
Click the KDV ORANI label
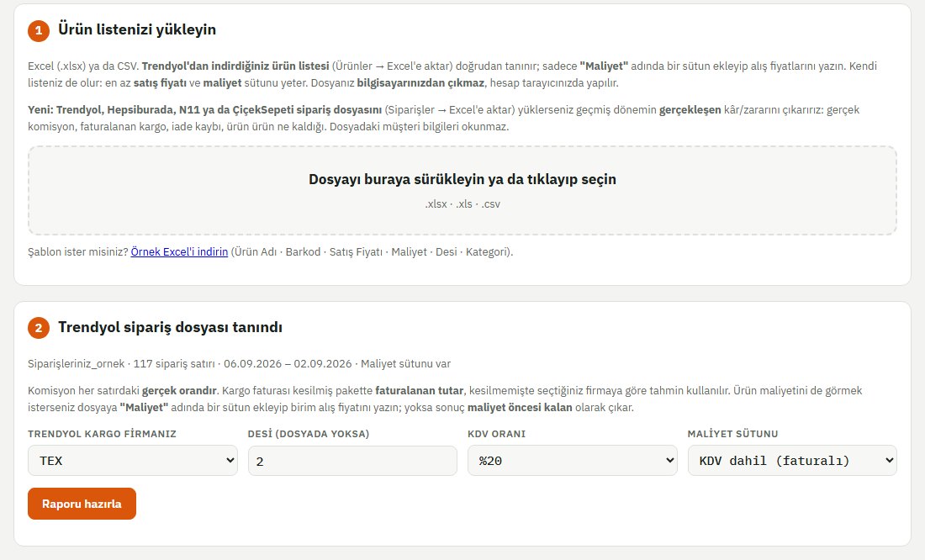tap(497, 434)
